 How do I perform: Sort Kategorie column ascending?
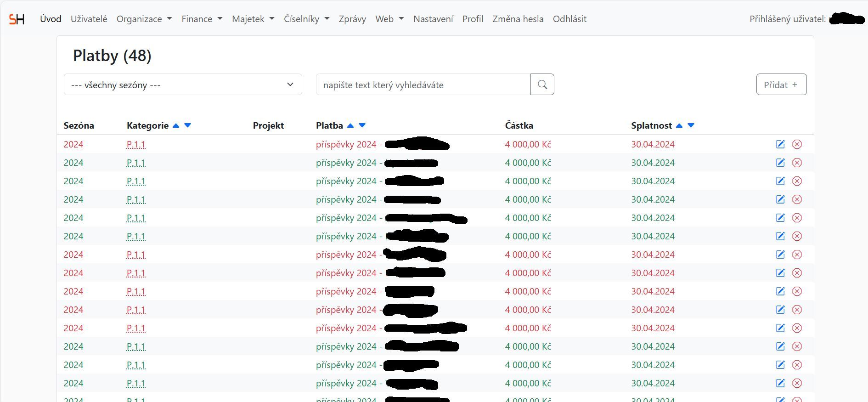[175, 125]
